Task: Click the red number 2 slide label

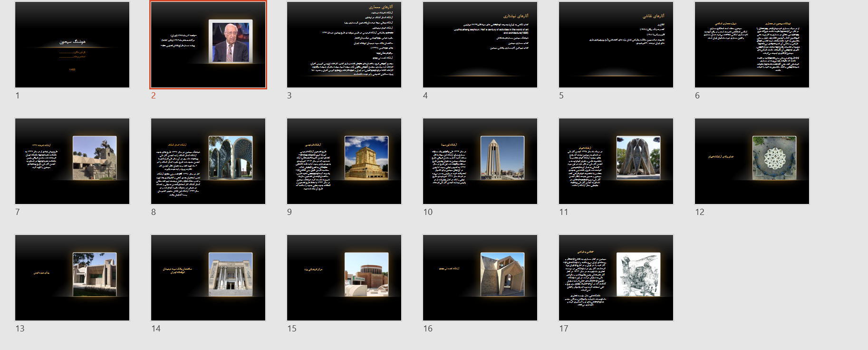Action: 154,96
